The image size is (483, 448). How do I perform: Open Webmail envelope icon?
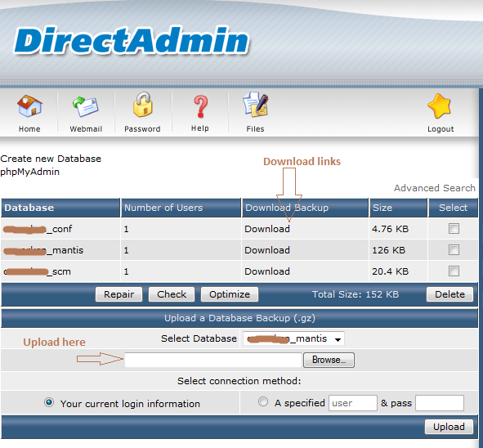click(86, 106)
